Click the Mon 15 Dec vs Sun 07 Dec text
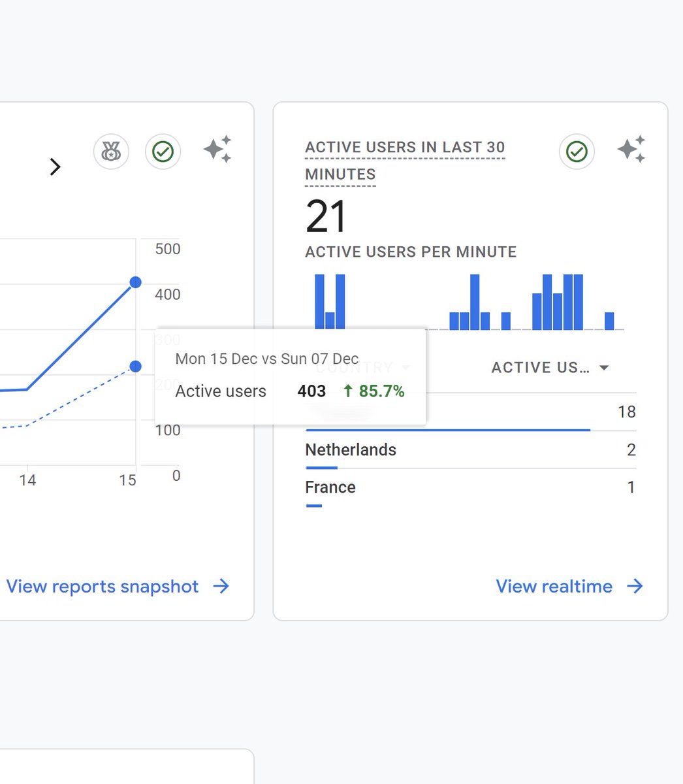 click(x=267, y=359)
